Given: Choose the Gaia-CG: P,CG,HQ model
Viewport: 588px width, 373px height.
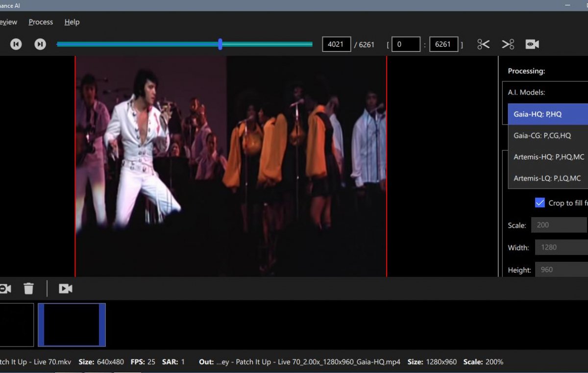Looking at the screenshot, I should point(548,135).
